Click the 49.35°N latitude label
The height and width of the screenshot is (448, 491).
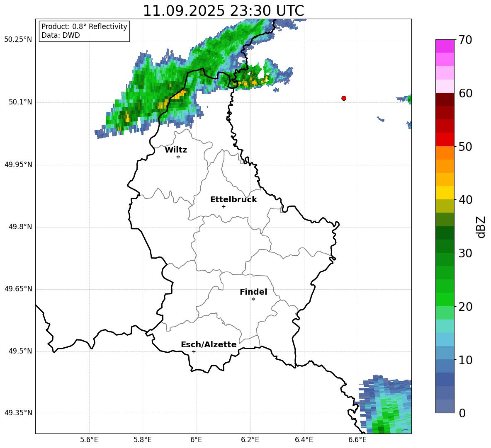18,413
